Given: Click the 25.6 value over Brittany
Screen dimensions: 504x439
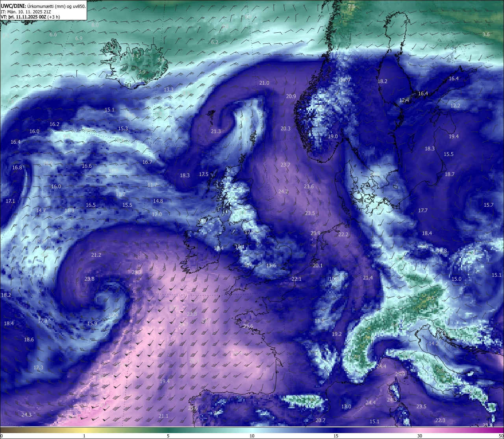Looking at the screenshot, I should tap(248, 326).
